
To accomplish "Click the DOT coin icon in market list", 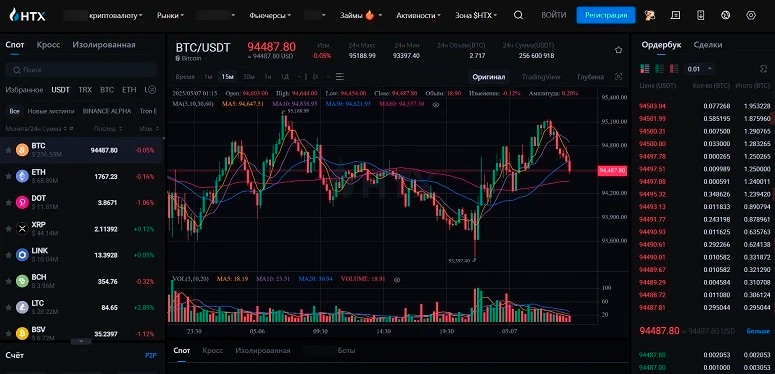I will tap(22, 202).
